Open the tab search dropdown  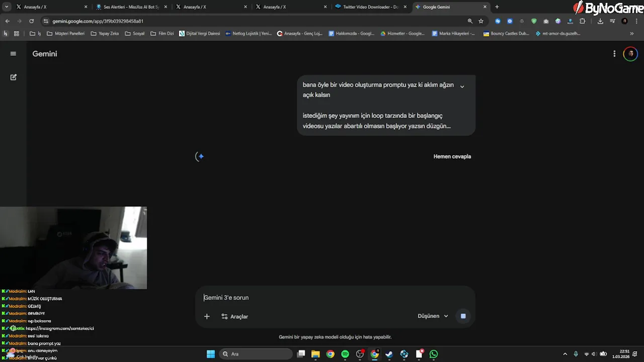point(7,7)
